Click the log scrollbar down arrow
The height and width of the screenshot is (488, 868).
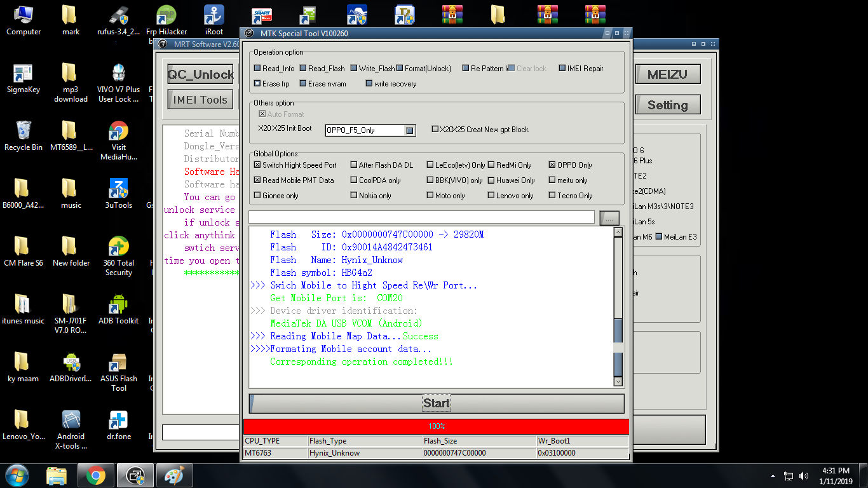618,381
